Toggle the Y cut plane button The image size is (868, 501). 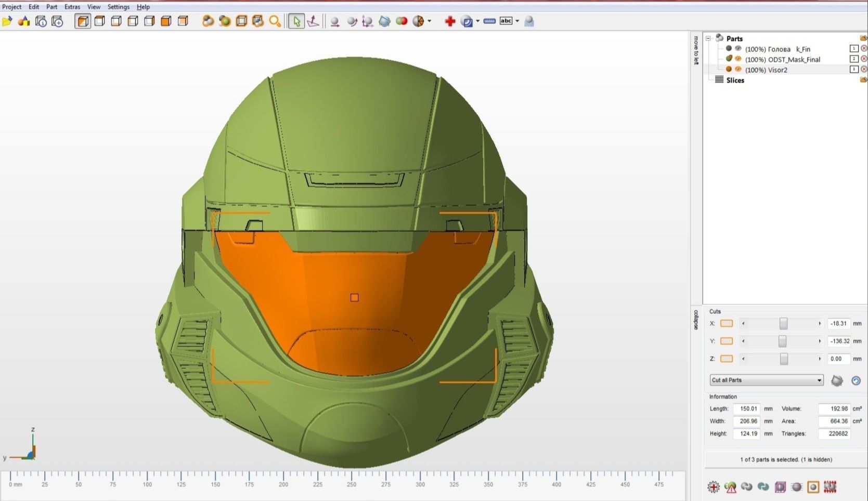click(727, 341)
